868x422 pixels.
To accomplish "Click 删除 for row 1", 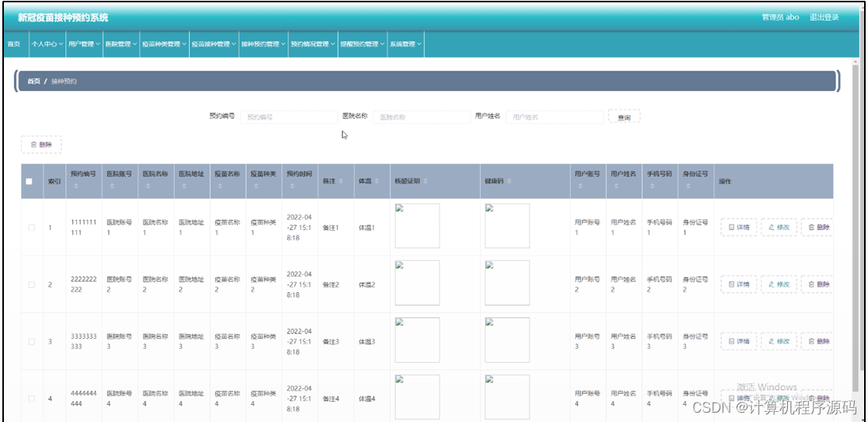I will click(x=818, y=227).
